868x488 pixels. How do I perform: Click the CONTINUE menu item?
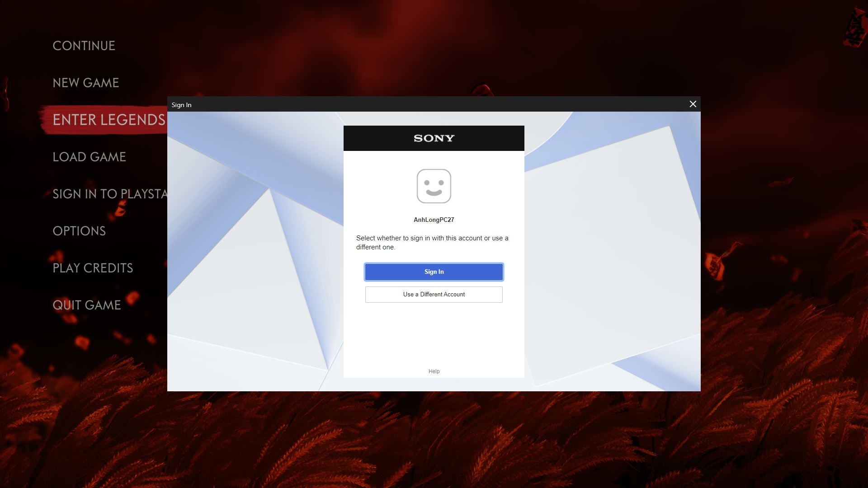click(84, 45)
